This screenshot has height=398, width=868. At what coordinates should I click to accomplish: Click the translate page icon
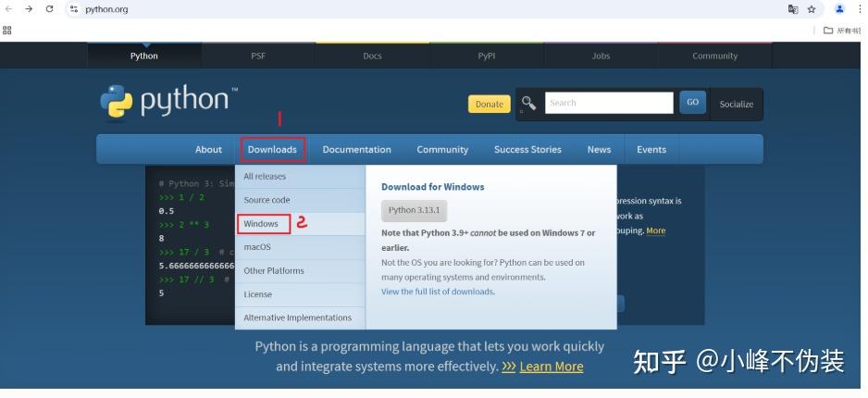click(793, 9)
